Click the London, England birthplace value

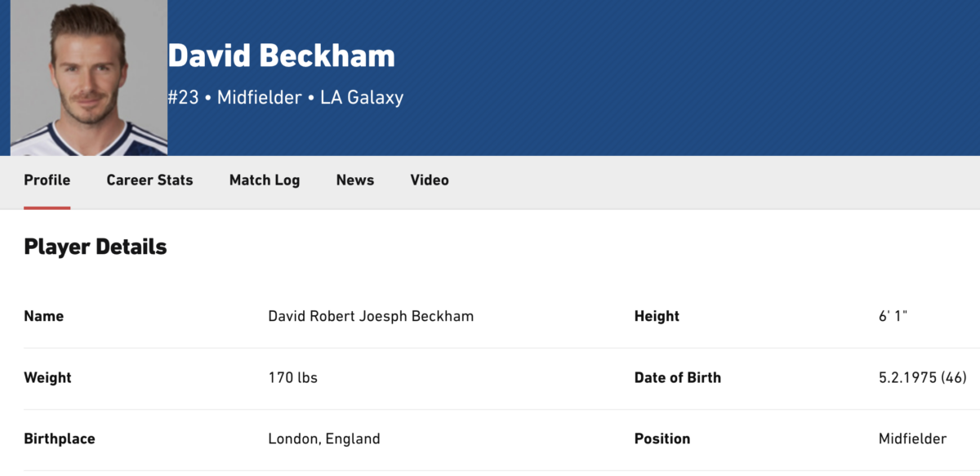[324, 439]
